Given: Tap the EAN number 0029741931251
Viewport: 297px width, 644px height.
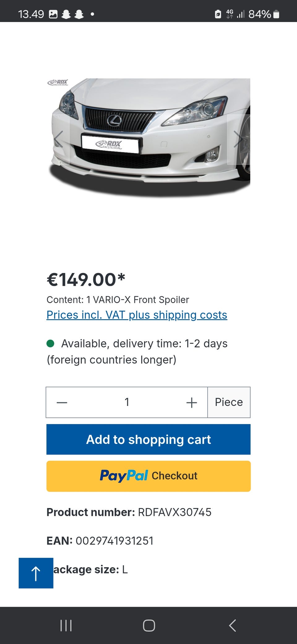Looking at the screenshot, I should pos(114,541).
